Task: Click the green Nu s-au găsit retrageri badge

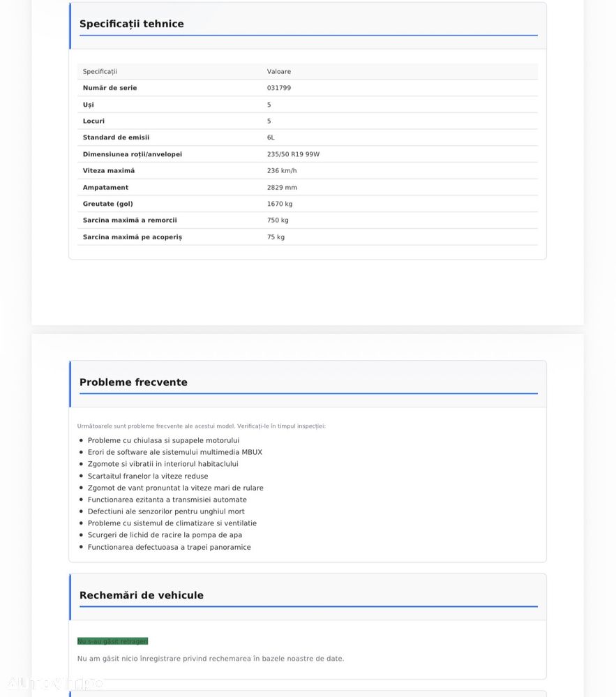Action: click(x=112, y=641)
